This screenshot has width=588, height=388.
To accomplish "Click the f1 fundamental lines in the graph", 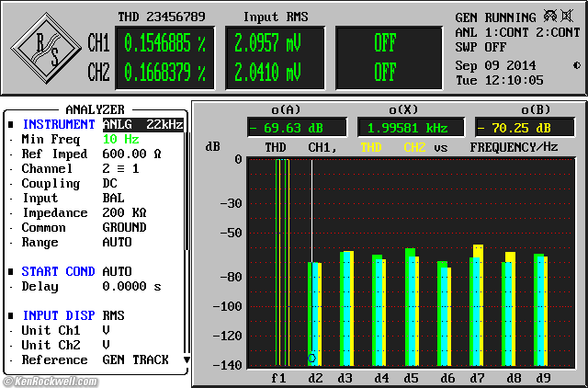I will coord(282,262).
